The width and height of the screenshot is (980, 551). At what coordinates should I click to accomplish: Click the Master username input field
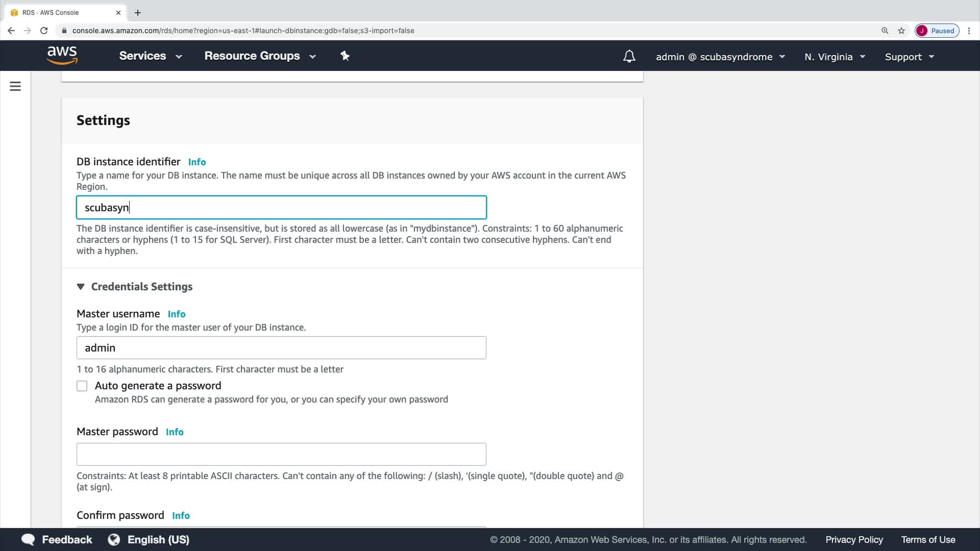(x=282, y=348)
